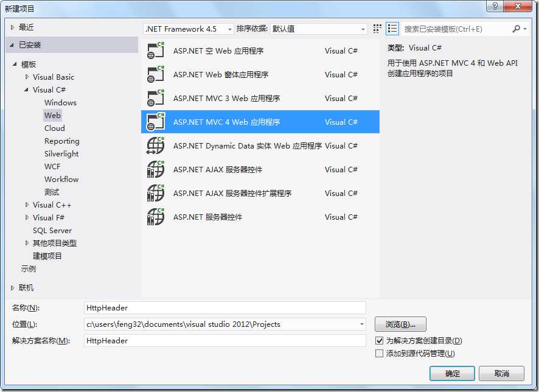This screenshot has height=392, width=539.
Task: Click the 解决方案名称 input field
Action: pos(225,340)
